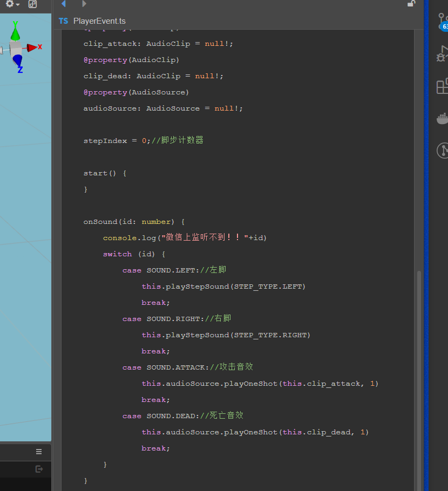Open the Git Graph circle icon

point(443,151)
